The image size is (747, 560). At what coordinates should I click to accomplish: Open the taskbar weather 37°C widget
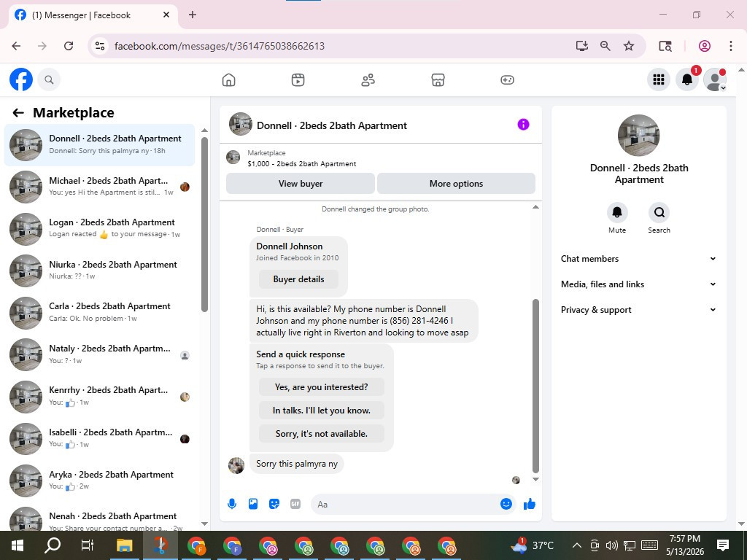533,545
